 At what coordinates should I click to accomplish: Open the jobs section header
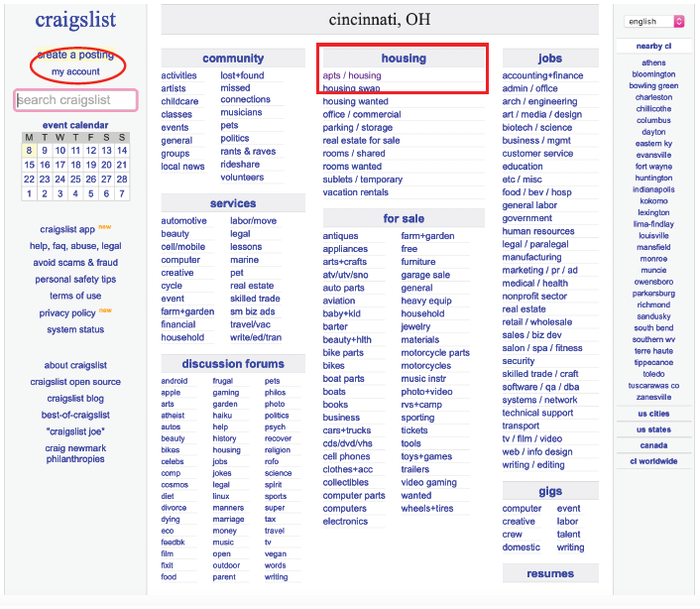point(550,59)
